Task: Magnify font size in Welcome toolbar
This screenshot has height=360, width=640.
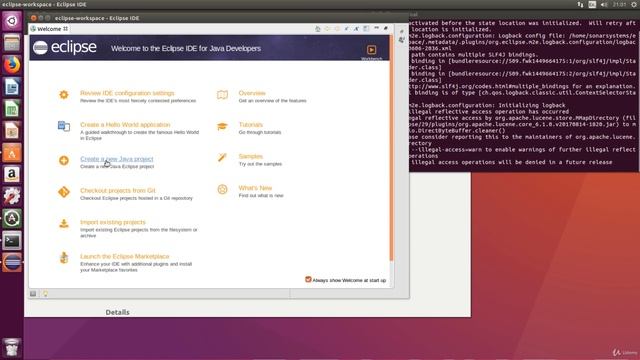Action: [356, 29]
